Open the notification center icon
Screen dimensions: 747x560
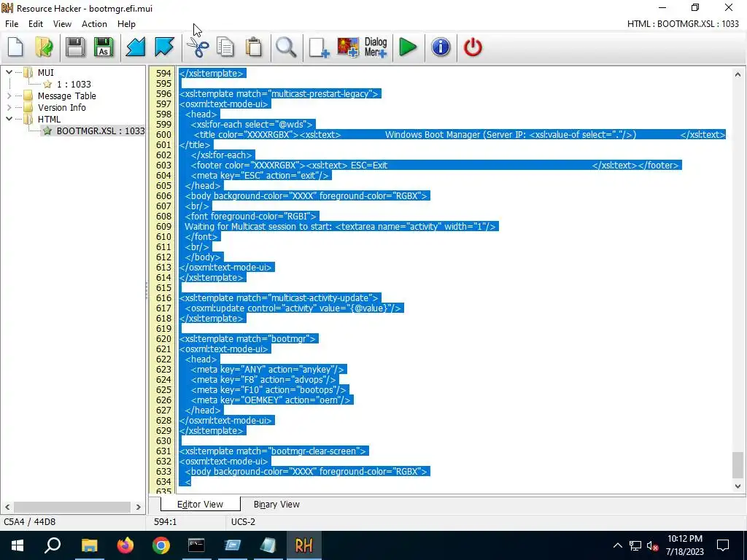click(723, 545)
